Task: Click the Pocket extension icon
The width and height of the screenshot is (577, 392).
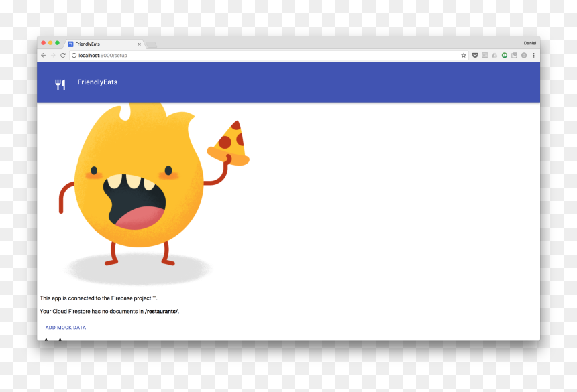Action: (475, 55)
